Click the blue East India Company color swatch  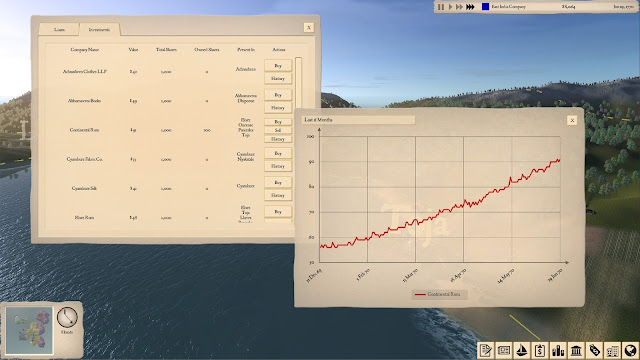485,7
